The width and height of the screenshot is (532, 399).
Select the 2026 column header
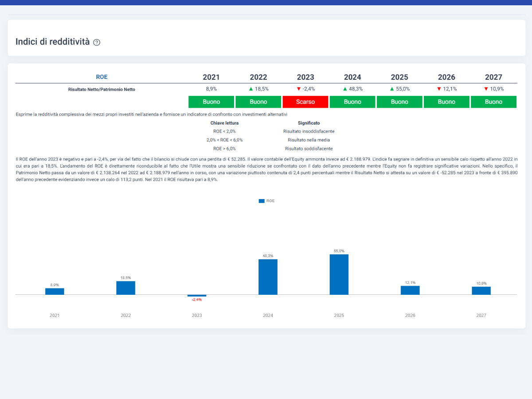pyautogui.click(x=446, y=77)
